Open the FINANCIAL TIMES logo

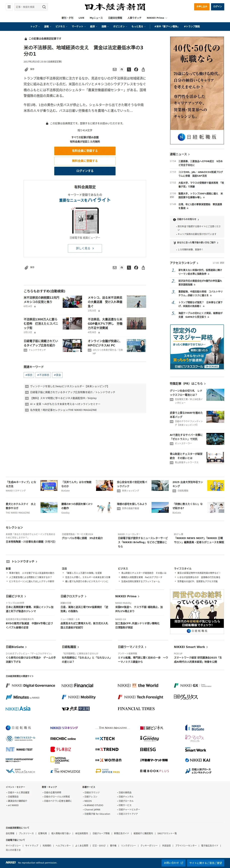(x=136, y=709)
